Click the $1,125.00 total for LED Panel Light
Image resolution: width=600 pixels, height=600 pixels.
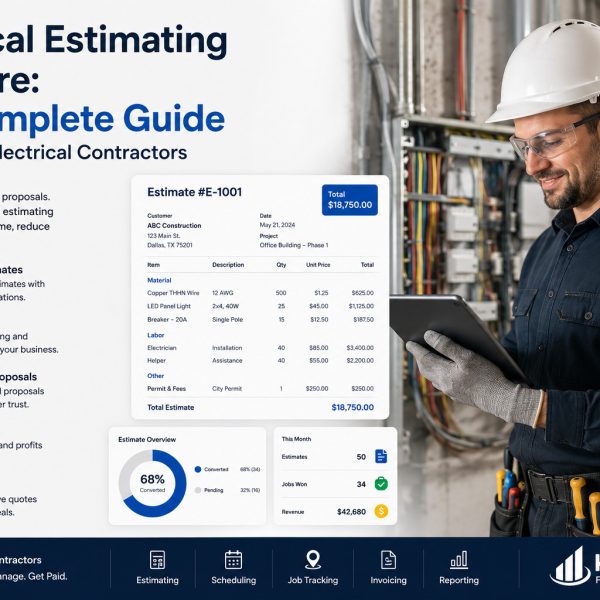pyautogui.click(x=361, y=306)
